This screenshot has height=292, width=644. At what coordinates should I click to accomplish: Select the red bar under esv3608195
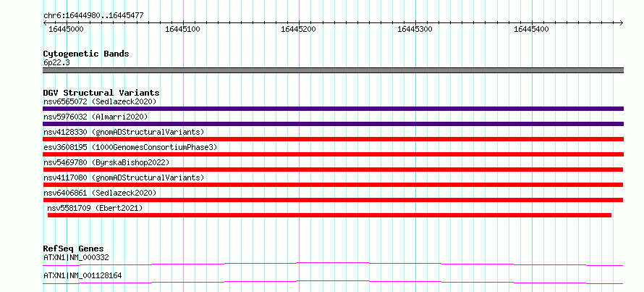(x=333, y=154)
